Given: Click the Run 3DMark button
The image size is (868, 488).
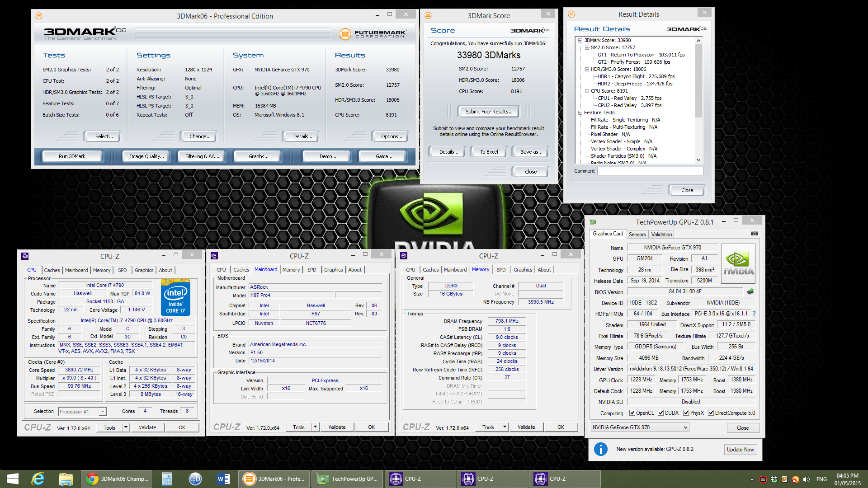Looking at the screenshot, I should click(72, 156).
